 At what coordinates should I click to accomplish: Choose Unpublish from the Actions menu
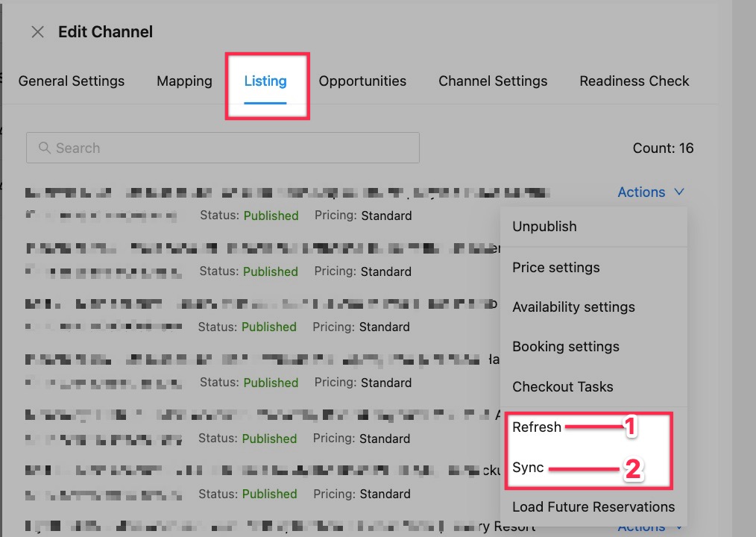[x=544, y=227]
